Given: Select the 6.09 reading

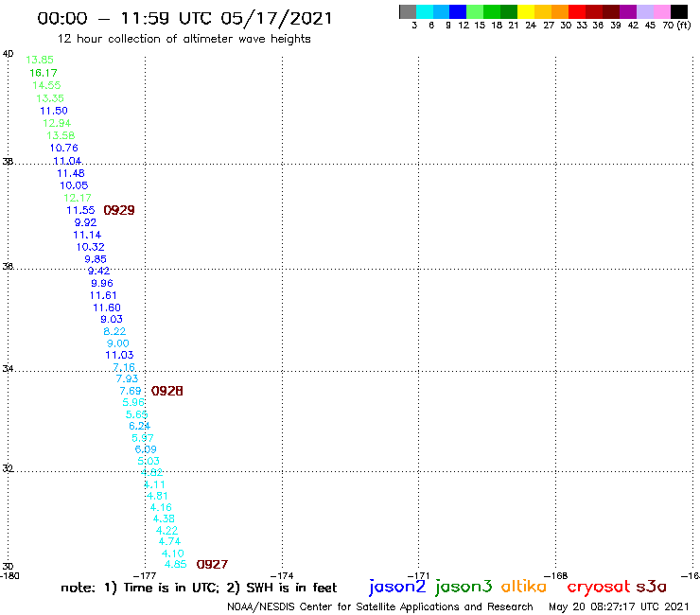Looking at the screenshot, I should [x=146, y=449].
